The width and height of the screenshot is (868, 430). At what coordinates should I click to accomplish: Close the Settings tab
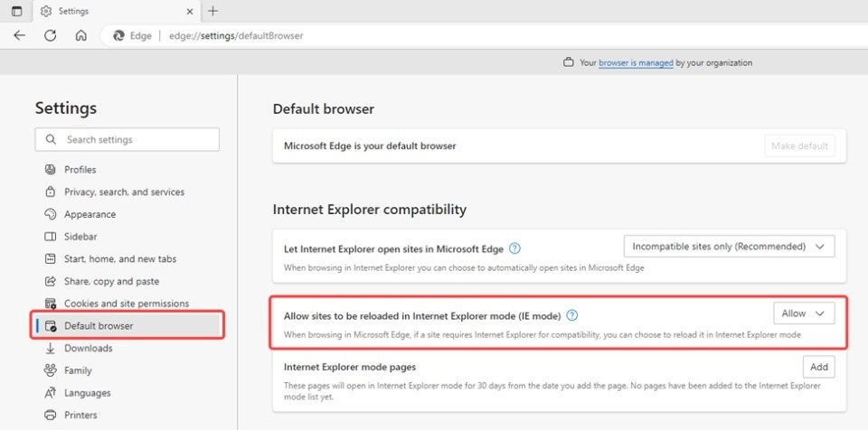(x=190, y=11)
